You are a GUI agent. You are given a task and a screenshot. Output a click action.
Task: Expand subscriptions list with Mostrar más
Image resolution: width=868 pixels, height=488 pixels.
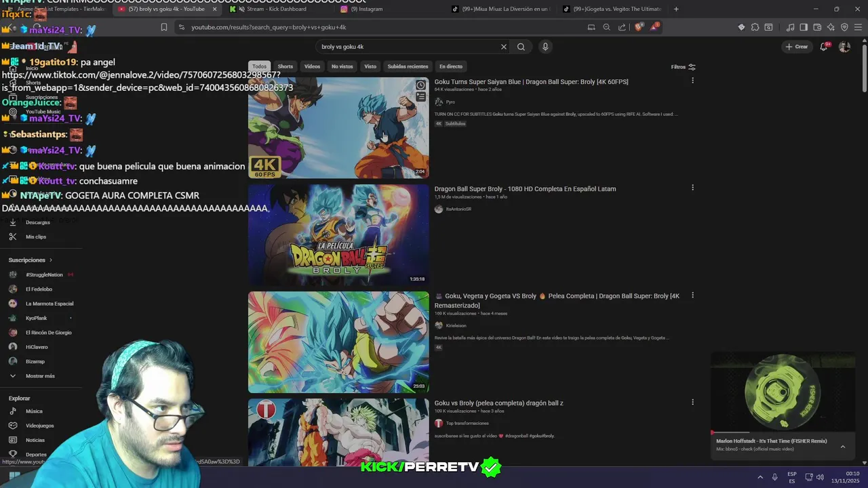click(x=40, y=375)
